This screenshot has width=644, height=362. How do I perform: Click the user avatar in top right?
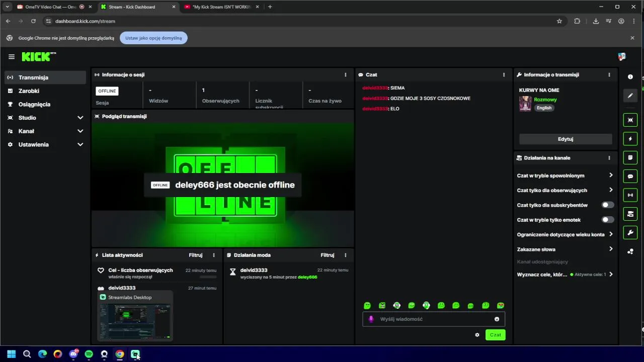(x=622, y=57)
